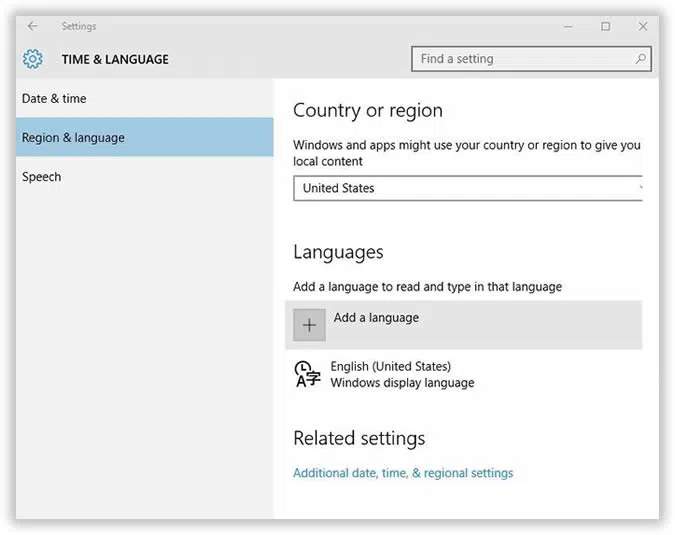Click the plus icon to add a language
Screen dimensions: 675x535
click(x=309, y=325)
